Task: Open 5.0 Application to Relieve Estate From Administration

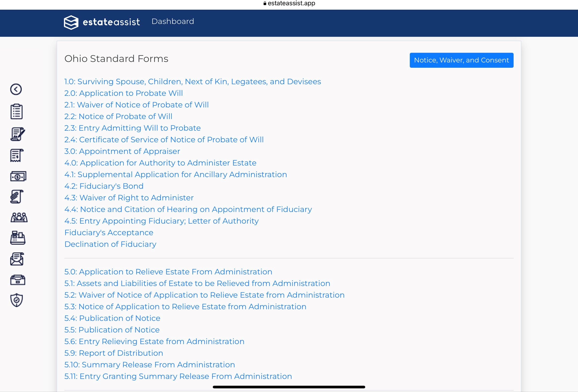Action: tap(168, 272)
